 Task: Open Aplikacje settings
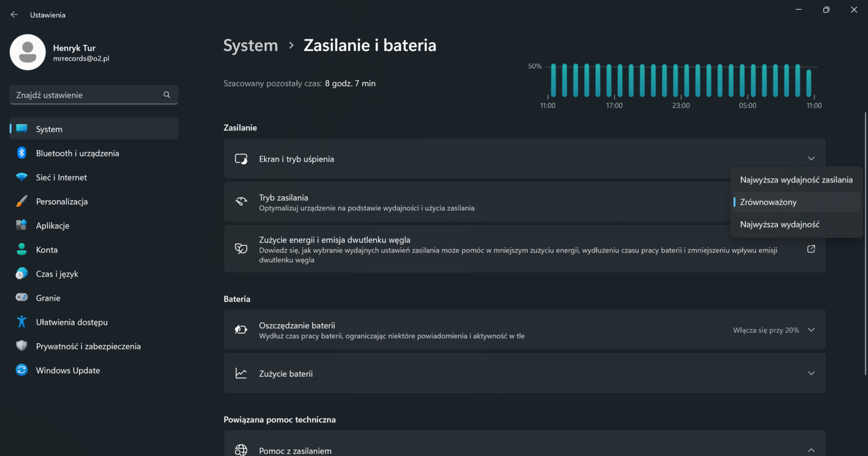pos(94,225)
